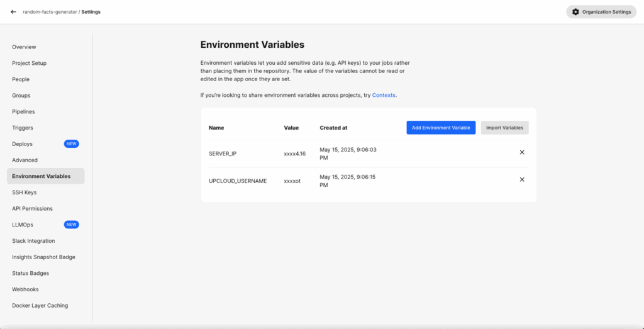Go to API Permissions
Screen dimensions: 644x329
(33, 209)
